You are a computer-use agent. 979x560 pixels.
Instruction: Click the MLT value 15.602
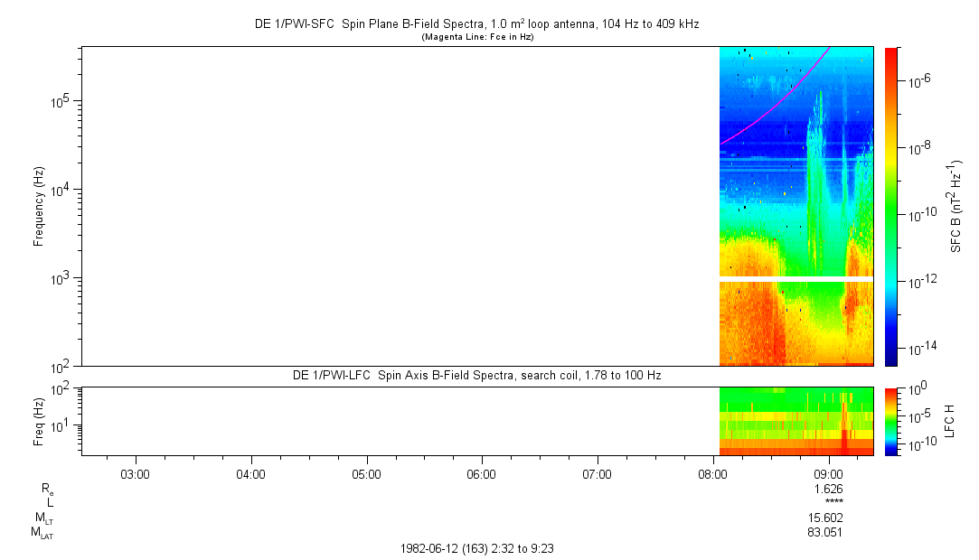[826, 518]
